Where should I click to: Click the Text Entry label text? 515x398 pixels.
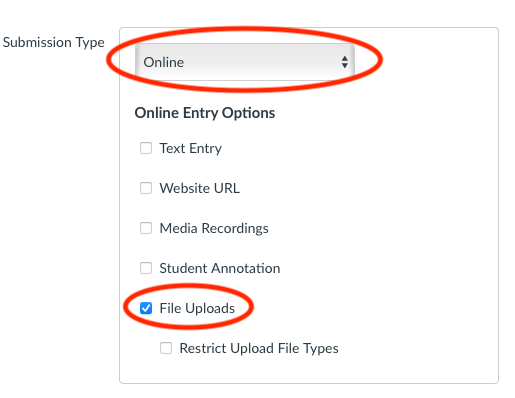coord(191,148)
